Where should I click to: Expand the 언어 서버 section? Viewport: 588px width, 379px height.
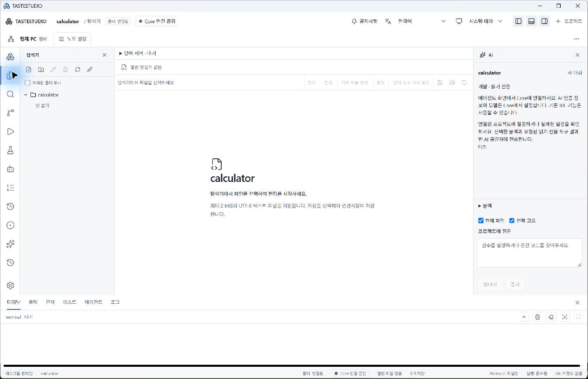point(137,53)
